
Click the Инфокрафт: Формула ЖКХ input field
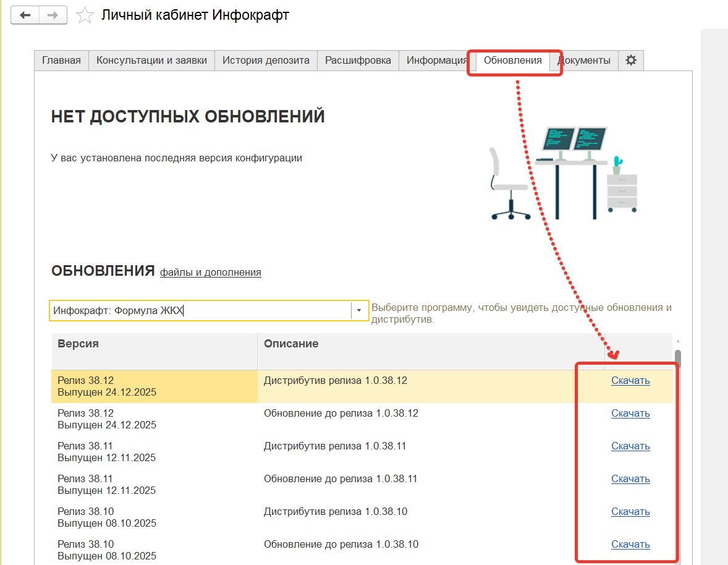pyautogui.click(x=200, y=310)
